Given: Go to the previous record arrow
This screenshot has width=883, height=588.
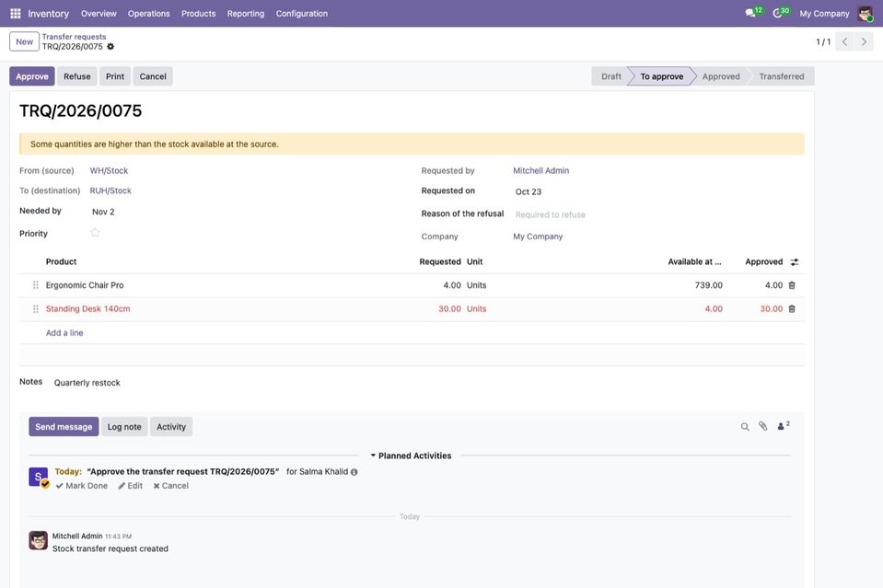Looking at the screenshot, I should tap(844, 41).
